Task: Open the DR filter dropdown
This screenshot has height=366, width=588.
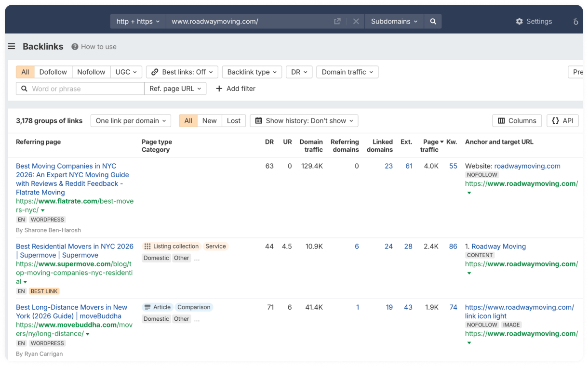Action: pos(299,72)
